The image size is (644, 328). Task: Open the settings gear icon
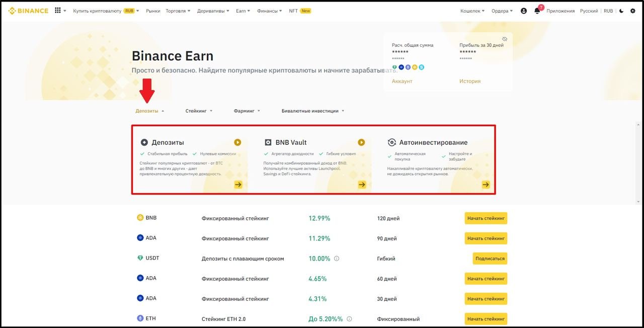pyautogui.click(x=633, y=11)
